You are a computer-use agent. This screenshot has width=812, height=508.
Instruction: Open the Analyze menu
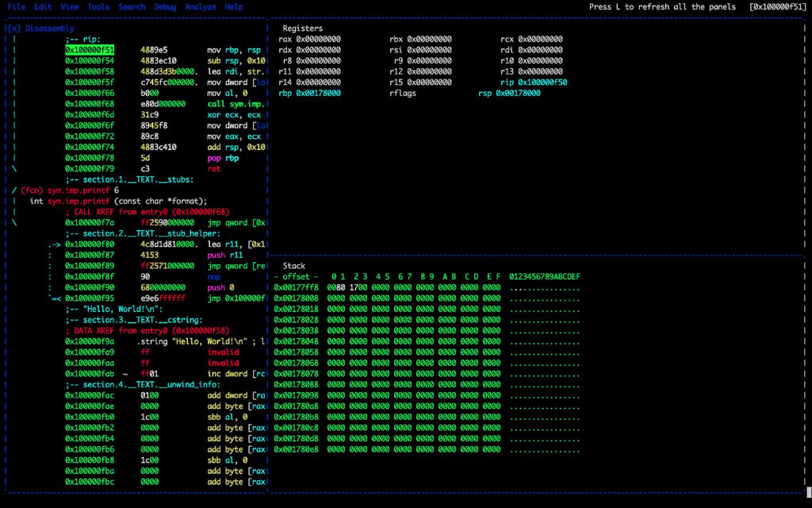pyautogui.click(x=200, y=6)
